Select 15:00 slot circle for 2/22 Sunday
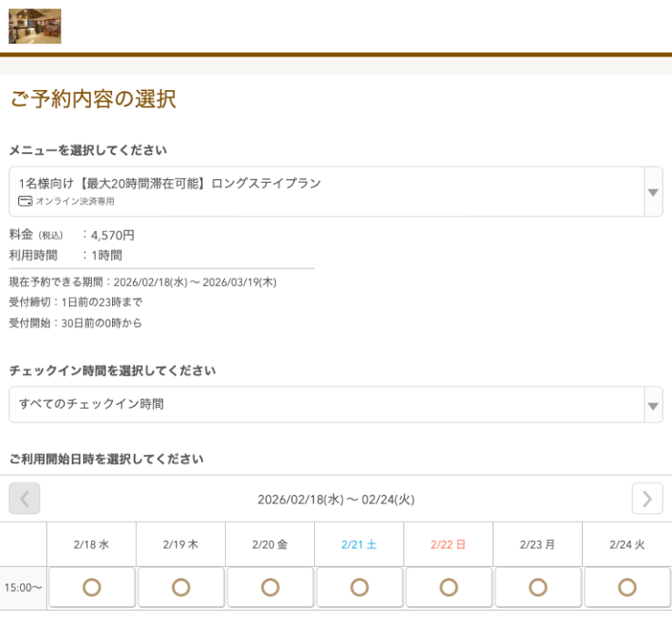This screenshot has height=619, width=672. tap(448, 587)
